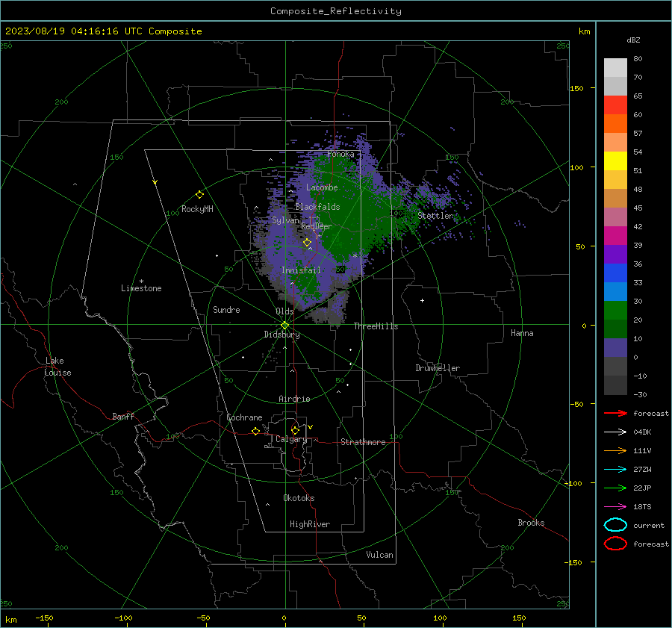Viewport: 672px width, 628px height.
Task: Click the red forecast ellipse icon
Action: pyautogui.click(x=615, y=544)
